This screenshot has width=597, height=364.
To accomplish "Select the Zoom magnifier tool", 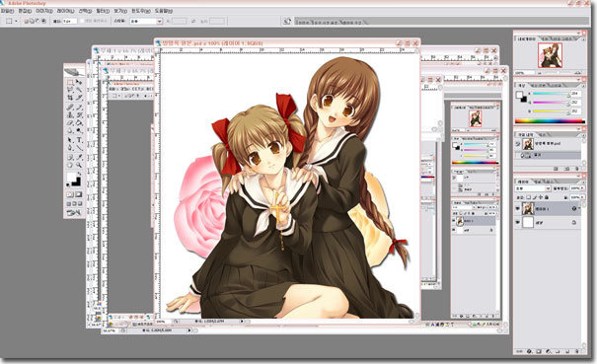I will (x=79, y=165).
